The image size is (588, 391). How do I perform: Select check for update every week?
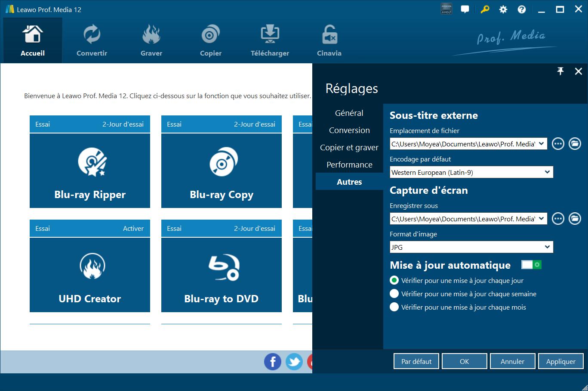coord(394,294)
